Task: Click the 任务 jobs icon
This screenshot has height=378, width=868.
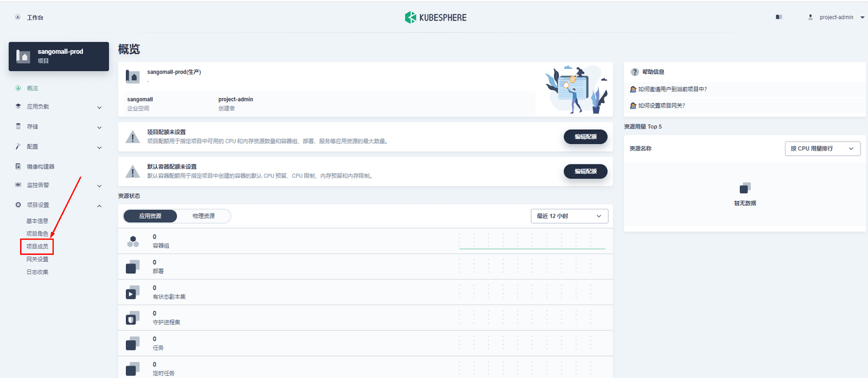Action: coord(133,343)
